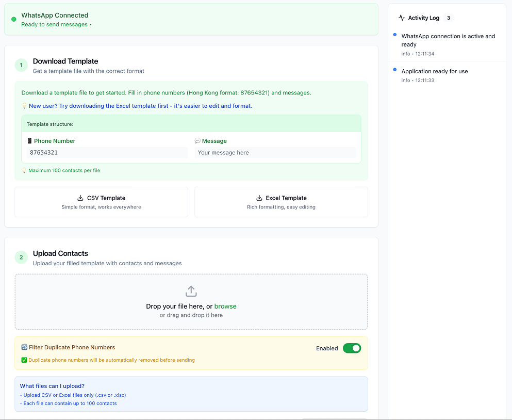Click the lightbulb icon on the new user tip
This screenshot has width=512, height=420.
tap(24, 106)
